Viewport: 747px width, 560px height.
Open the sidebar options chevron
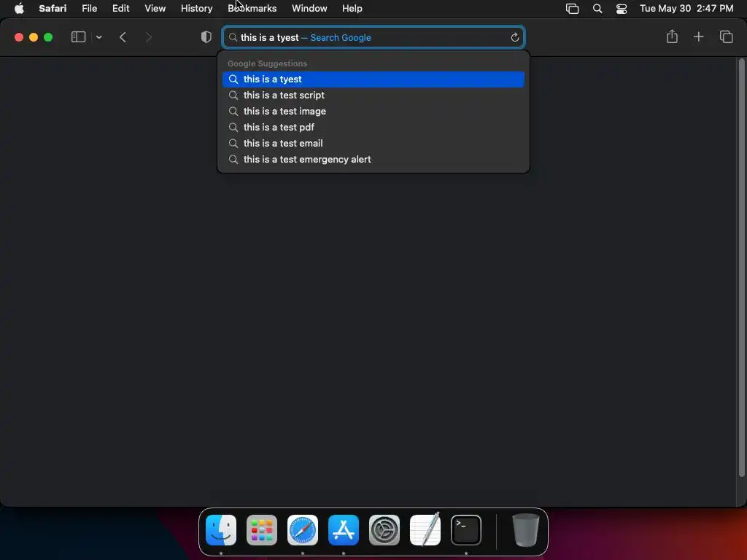click(x=98, y=37)
